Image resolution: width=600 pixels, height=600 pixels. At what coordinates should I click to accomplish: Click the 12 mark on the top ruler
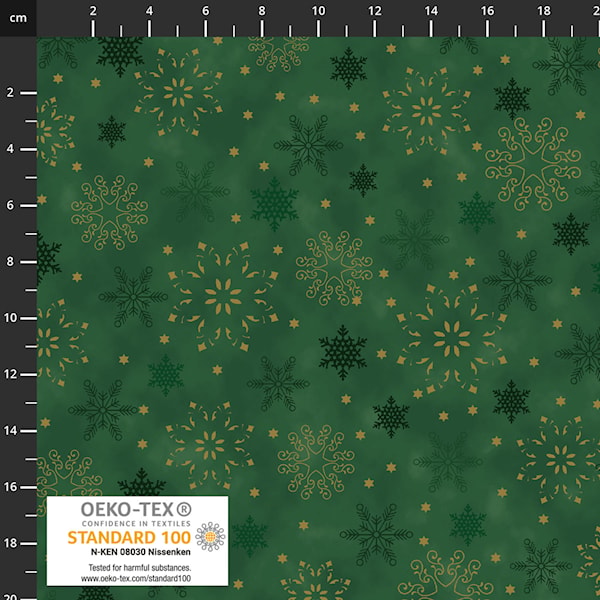pyautogui.click(x=375, y=11)
